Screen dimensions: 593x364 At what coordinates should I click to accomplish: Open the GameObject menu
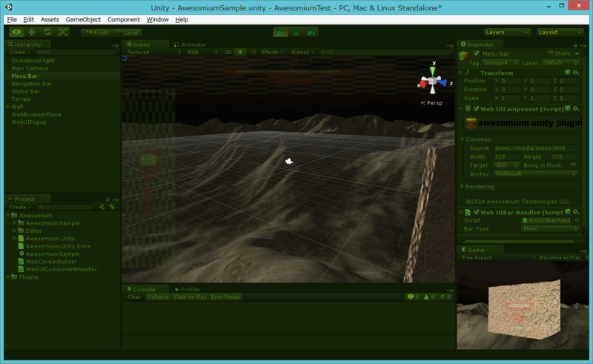pos(83,19)
